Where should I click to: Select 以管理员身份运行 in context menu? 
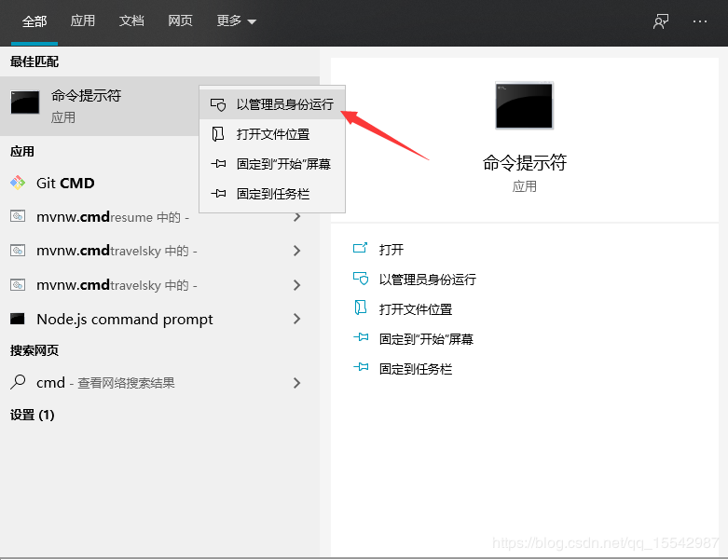272,104
